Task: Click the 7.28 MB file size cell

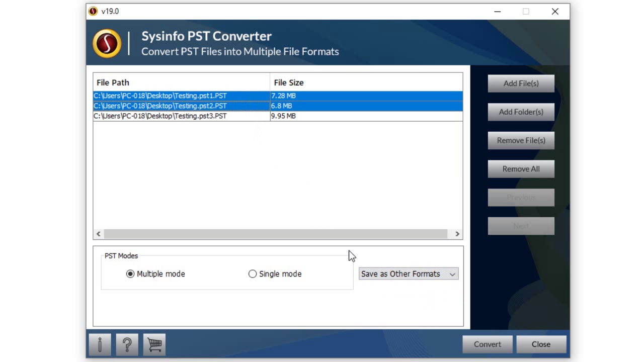Action: pyautogui.click(x=366, y=96)
